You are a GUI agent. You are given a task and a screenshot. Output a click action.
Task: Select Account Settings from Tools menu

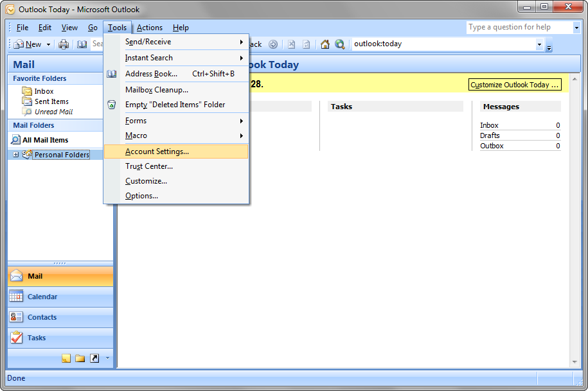(x=157, y=152)
